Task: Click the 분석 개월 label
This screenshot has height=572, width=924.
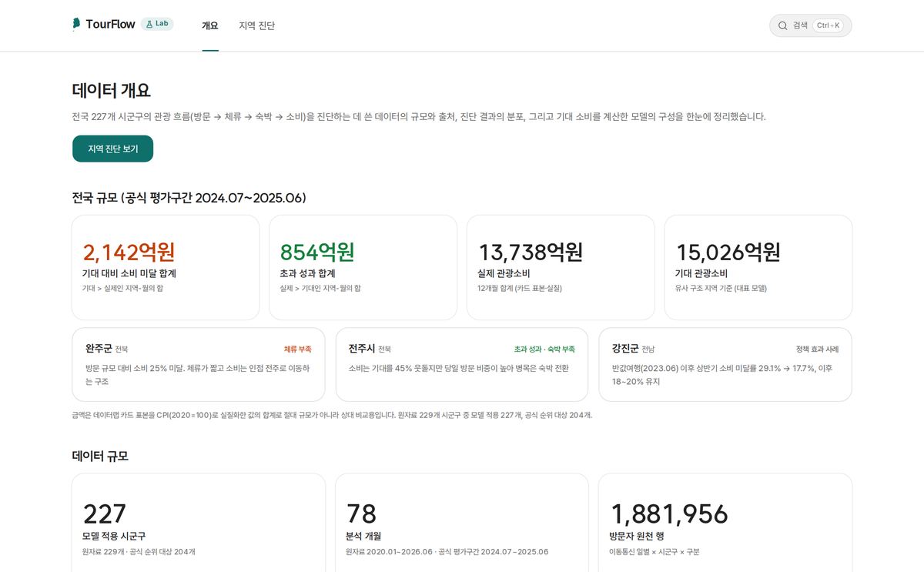Action: coord(364,536)
